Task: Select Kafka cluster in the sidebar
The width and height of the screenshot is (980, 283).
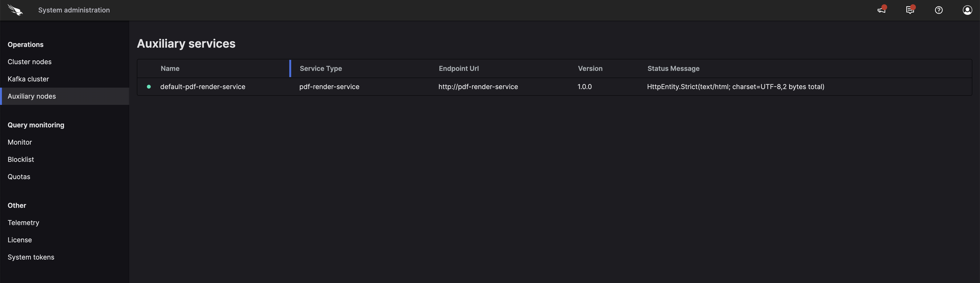Action: 28,79
